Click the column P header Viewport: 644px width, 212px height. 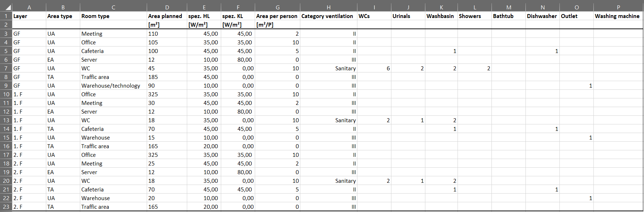pos(618,7)
